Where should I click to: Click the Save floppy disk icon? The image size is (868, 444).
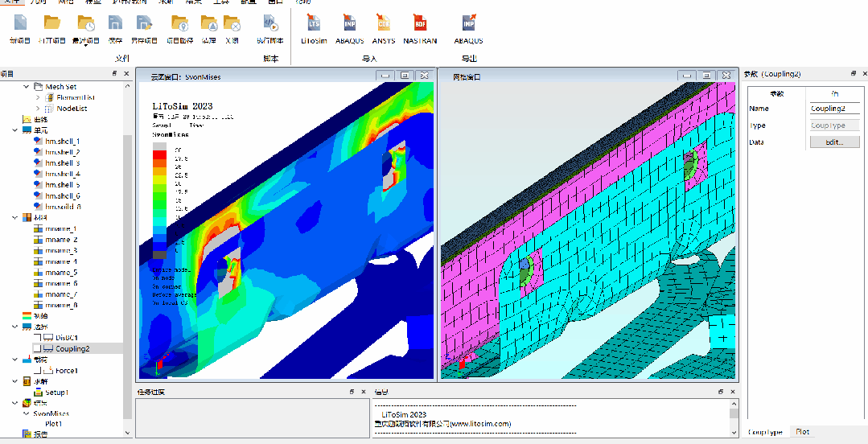coord(115,23)
